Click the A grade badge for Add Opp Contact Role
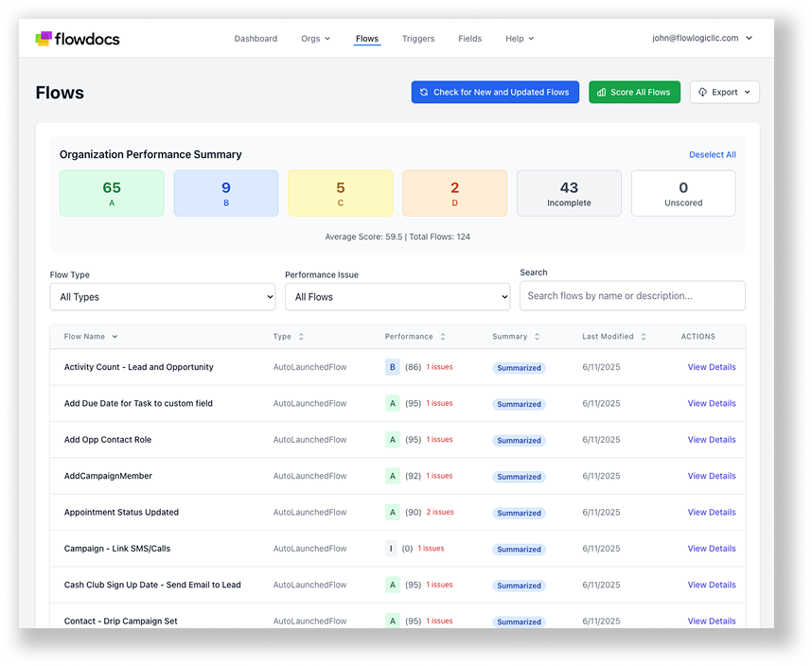The height and width of the screenshot is (666, 812). click(x=393, y=439)
